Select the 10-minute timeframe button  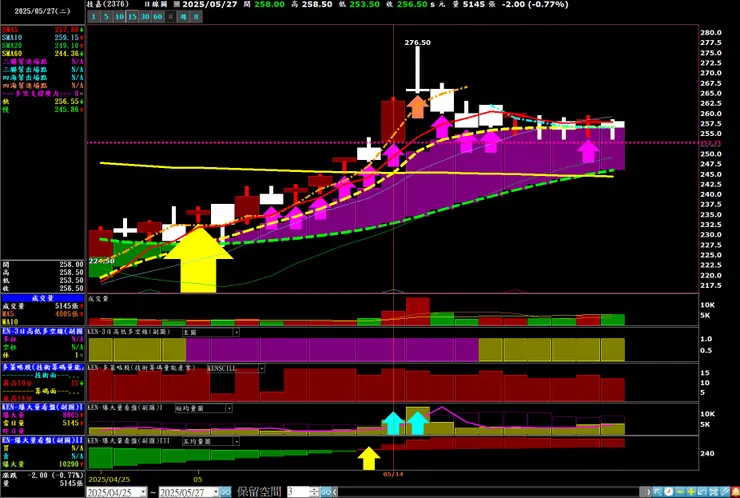119,17
